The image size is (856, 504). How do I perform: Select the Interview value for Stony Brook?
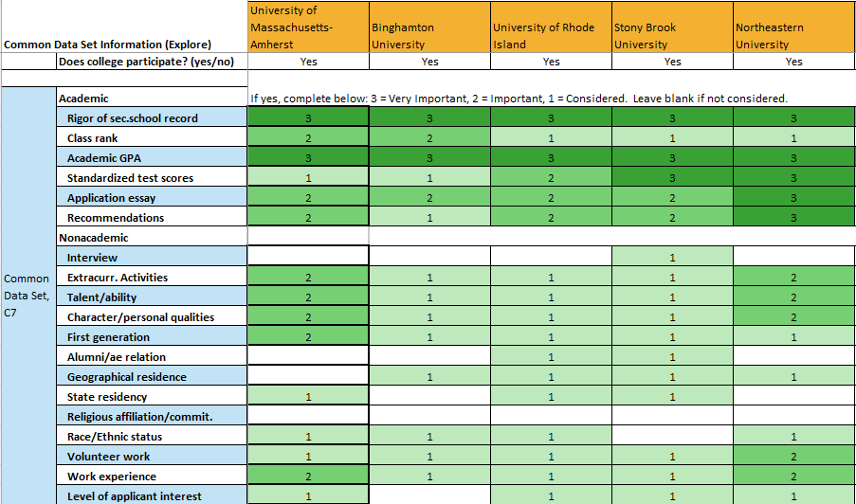coord(672,258)
